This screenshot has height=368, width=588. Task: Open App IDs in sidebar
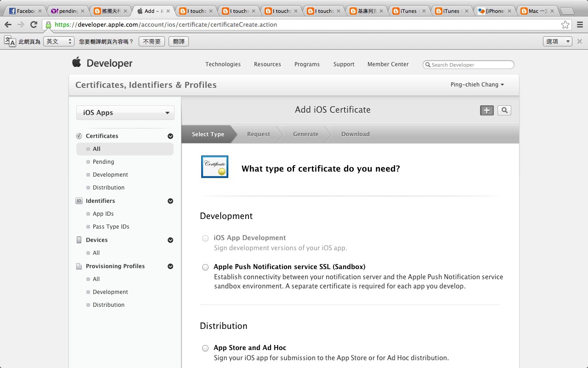coord(103,214)
